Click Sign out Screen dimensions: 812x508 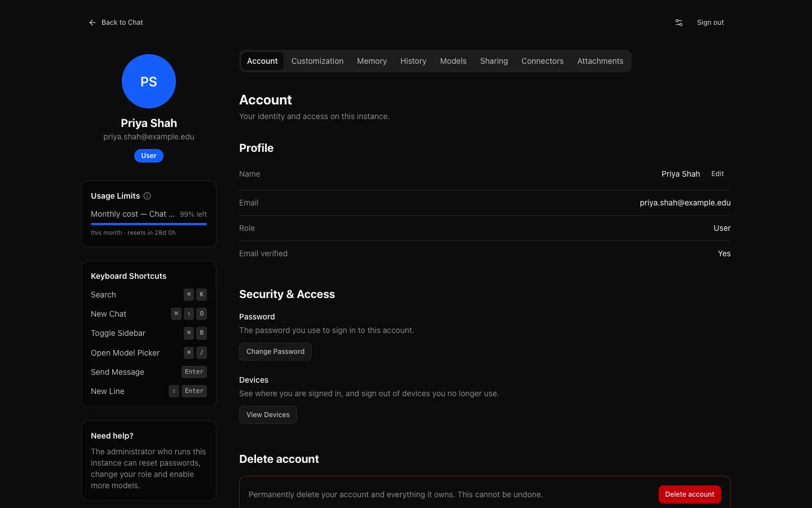pos(710,23)
